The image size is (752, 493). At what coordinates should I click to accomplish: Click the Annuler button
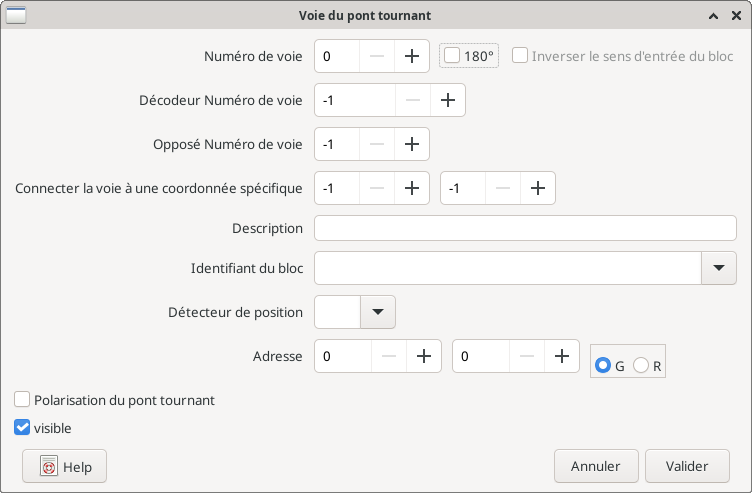pos(596,466)
